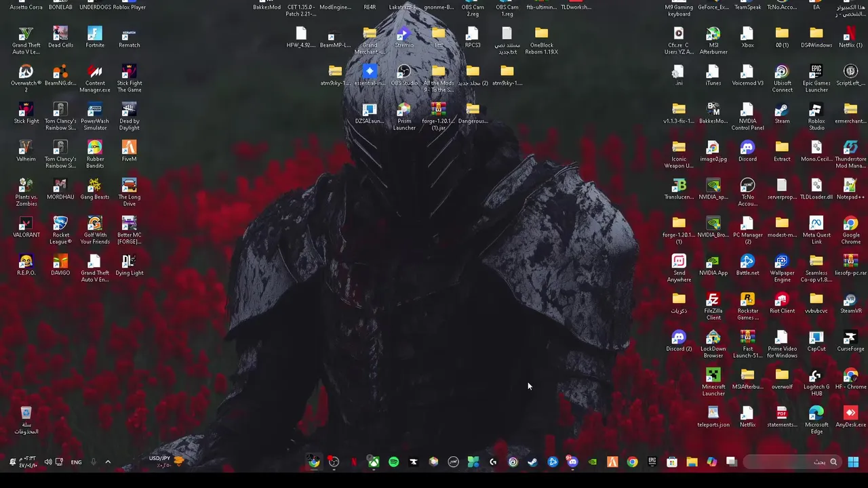The width and height of the screenshot is (868, 488).
Task: Open the Fortnite desktop shortcut
Action: [95, 37]
